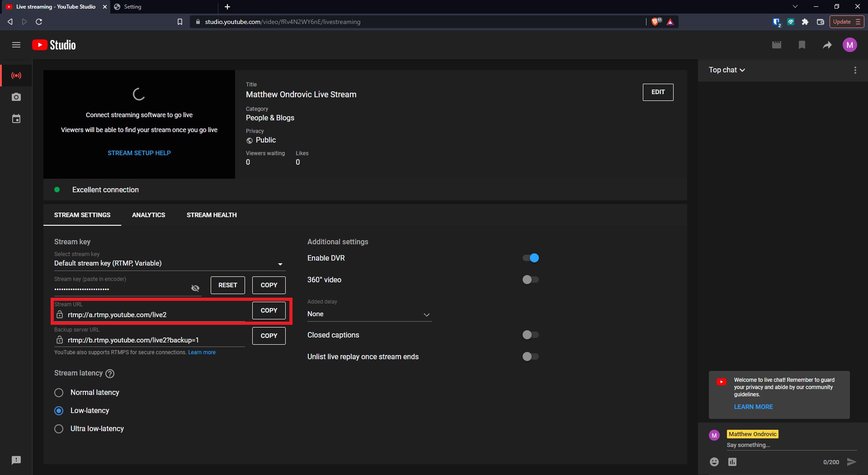Open the browser extensions puzzle icon
Image resolution: width=868 pixels, height=475 pixels.
click(x=805, y=22)
